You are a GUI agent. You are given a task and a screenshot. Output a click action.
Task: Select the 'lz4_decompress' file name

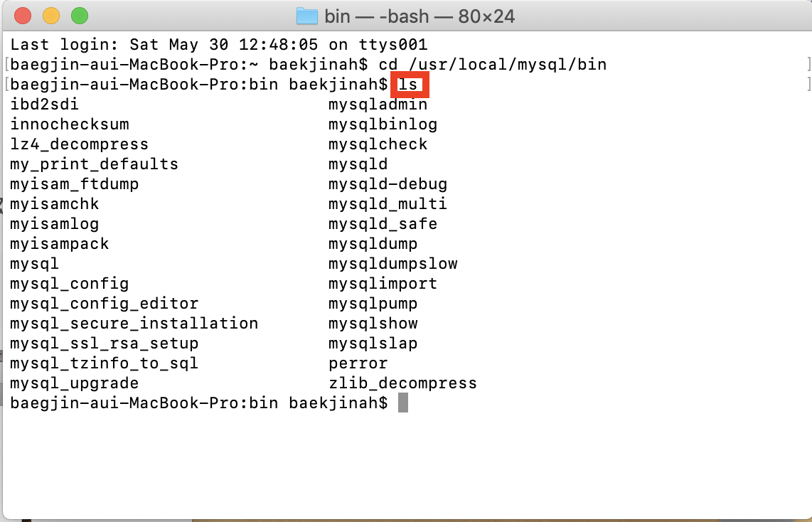coord(79,144)
